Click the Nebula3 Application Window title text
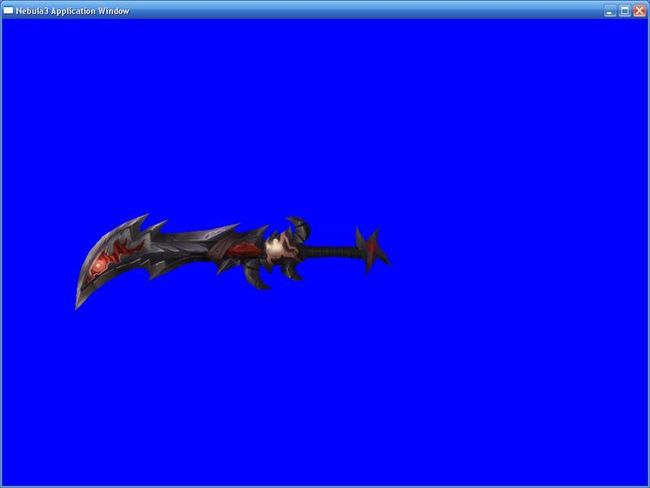The height and width of the screenshot is (488, 650). 73,11
